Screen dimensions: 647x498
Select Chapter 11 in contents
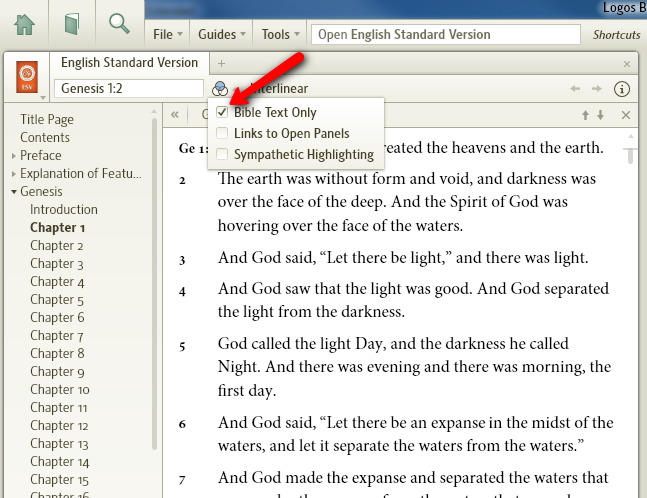click(x=59, y=408)
